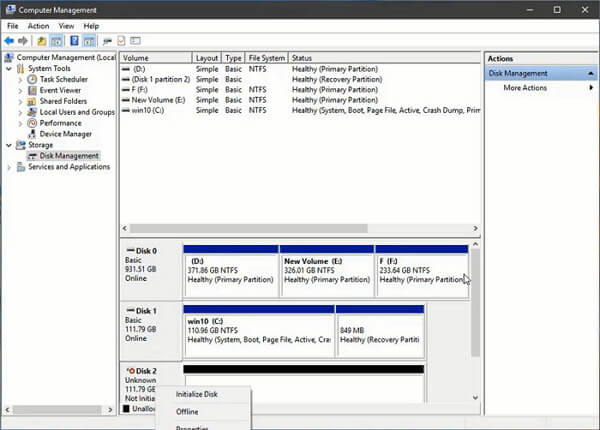Choose Initialize Disk from context menu

[196, 394]
